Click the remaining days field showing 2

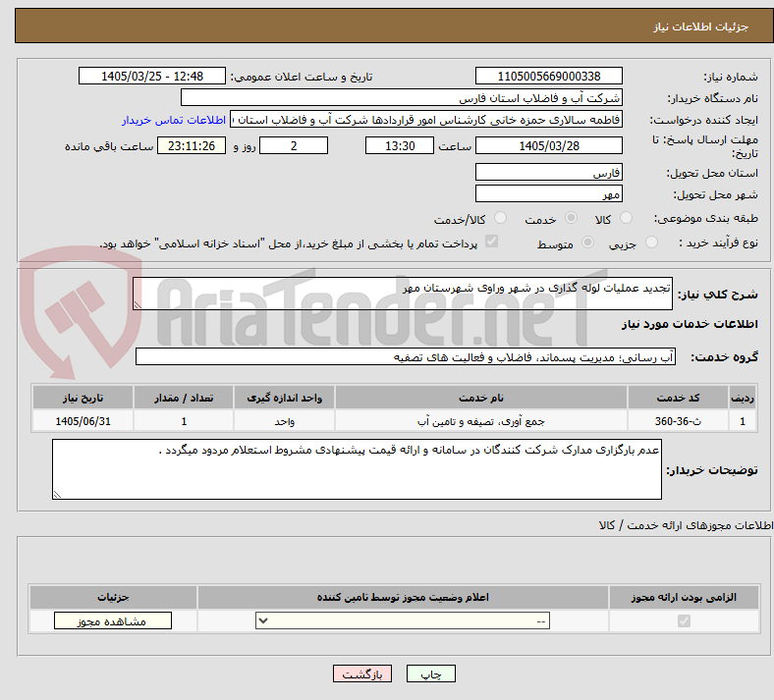pos(294,146)
